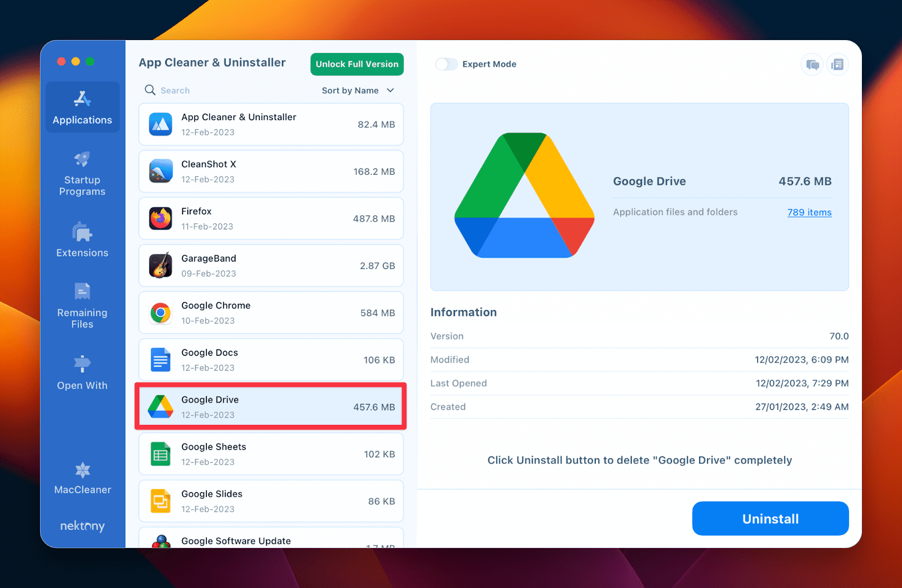The width and height of the screenshot is (902, 588).
Task: Click Unlock Full Version
Action: [x=356, y=64]
